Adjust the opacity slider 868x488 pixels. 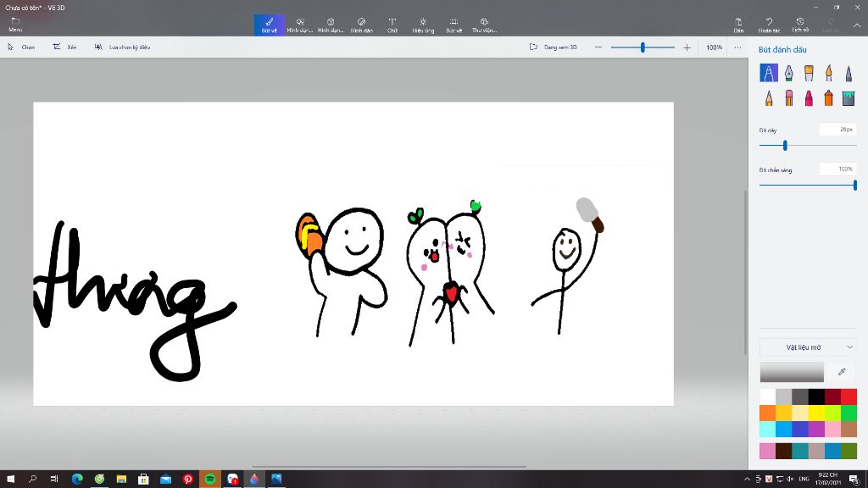click(854, 186)
